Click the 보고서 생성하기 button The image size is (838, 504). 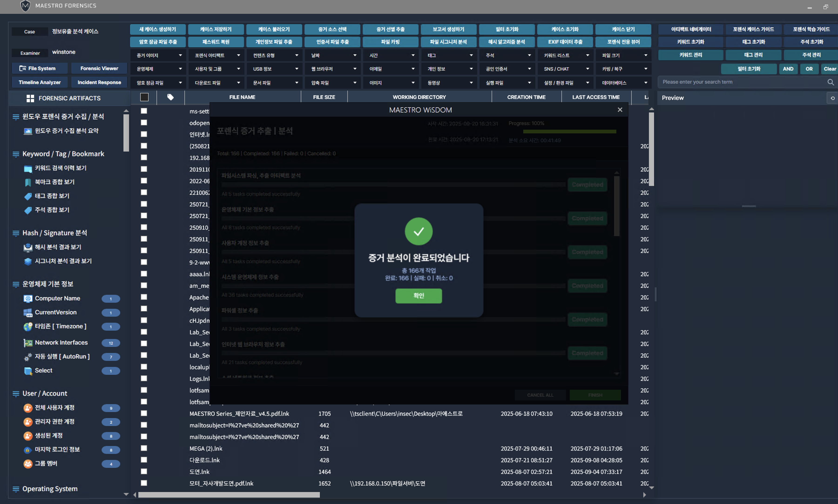(x=448, y=29)
